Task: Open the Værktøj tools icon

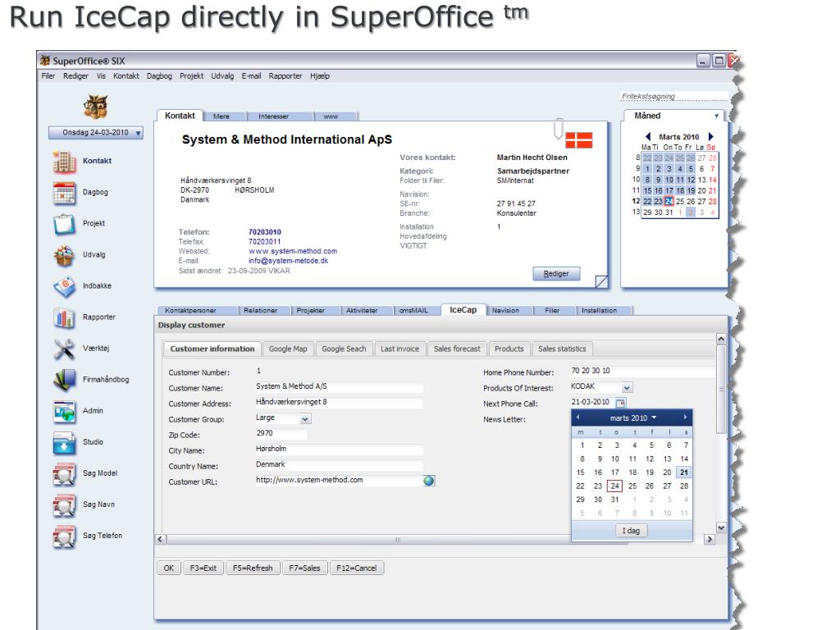Action: (64, 349)
